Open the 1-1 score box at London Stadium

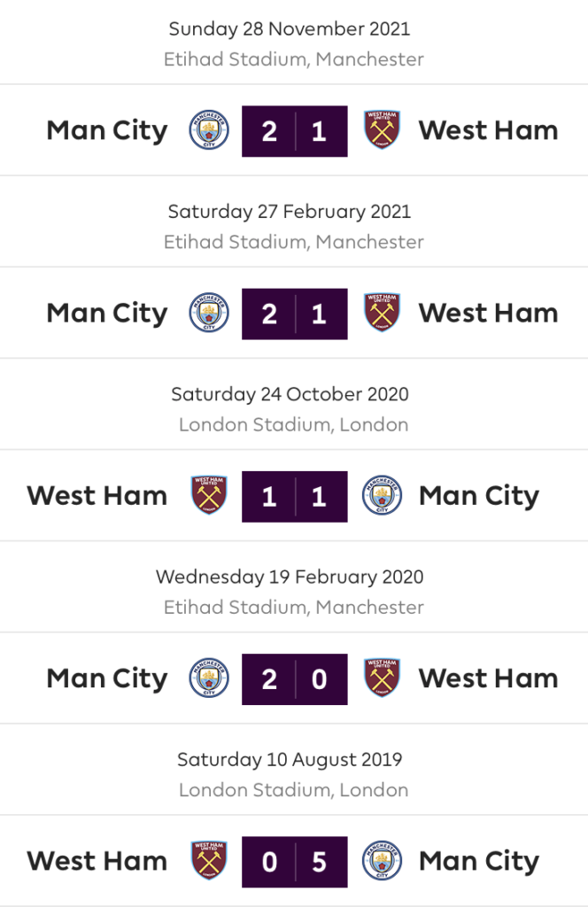click(294, 496)
